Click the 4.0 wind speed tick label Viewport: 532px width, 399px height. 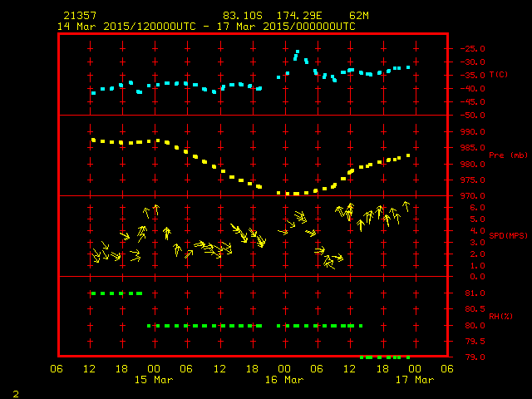(477, 231)
